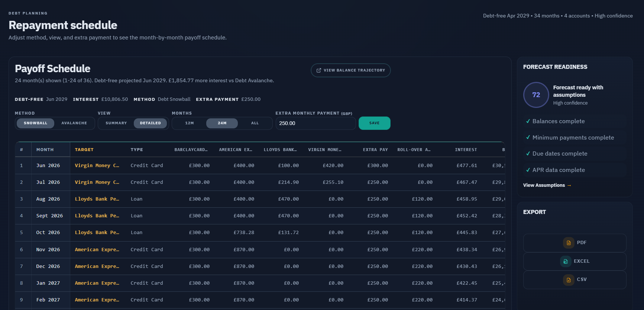Click the Roll-over column header
The height and width of the screenshot is (310, 644).
click(x=414, y=150)
